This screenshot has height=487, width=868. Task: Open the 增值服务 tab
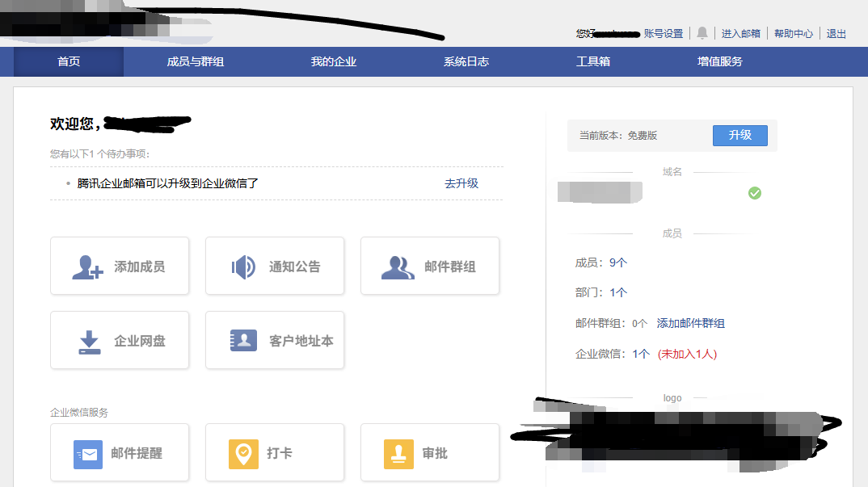tap(720, 61)
